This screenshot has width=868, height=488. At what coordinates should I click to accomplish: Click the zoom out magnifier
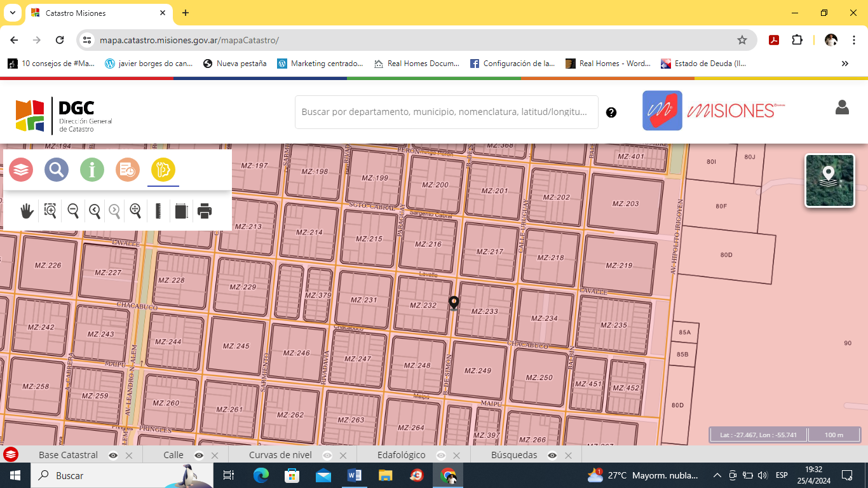tap(73, 211)
